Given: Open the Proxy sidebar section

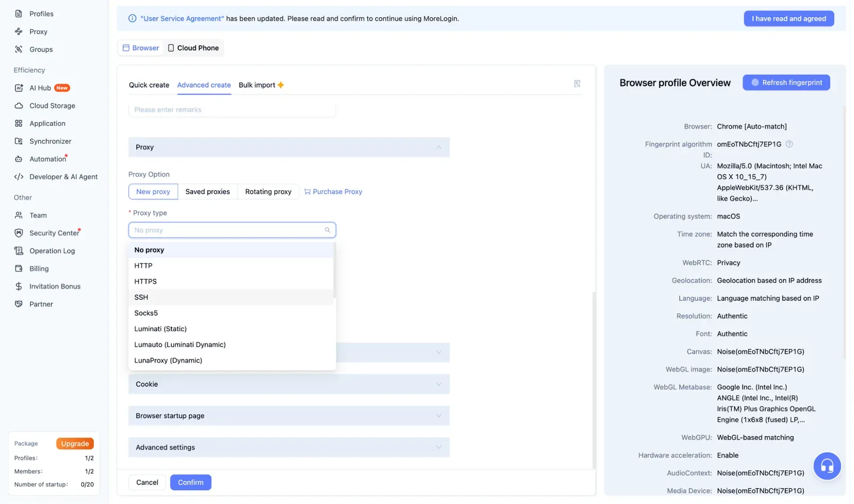Looking at the screenshot, I should pyautogui.click(x=38, y=31).
